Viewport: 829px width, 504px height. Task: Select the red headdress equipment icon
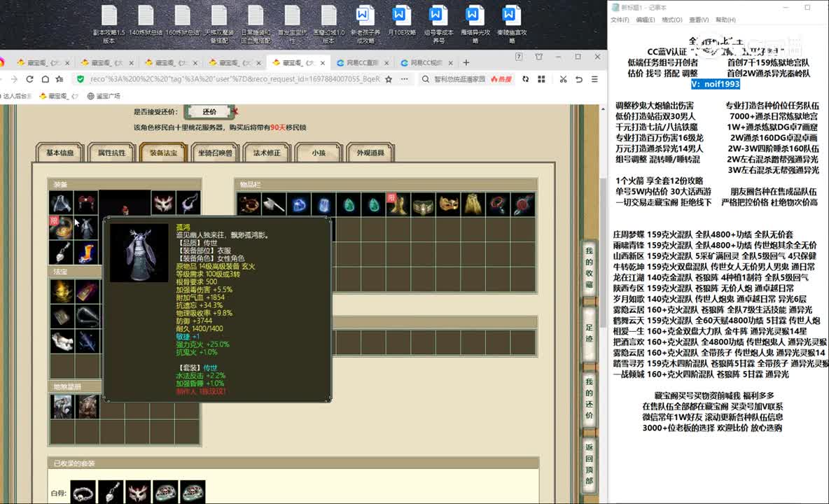pos(86,203)
